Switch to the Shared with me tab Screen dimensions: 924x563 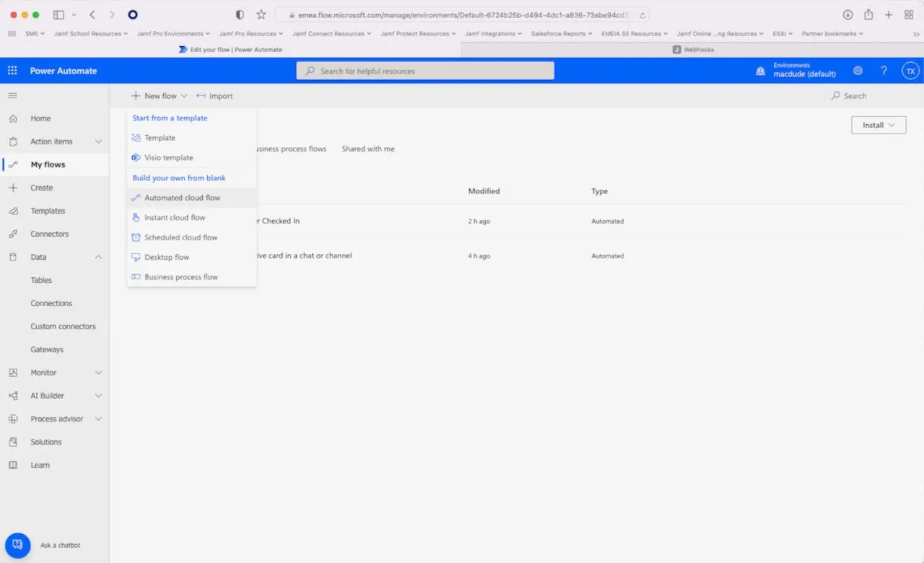pyautogui.click(x=368, y=149)
